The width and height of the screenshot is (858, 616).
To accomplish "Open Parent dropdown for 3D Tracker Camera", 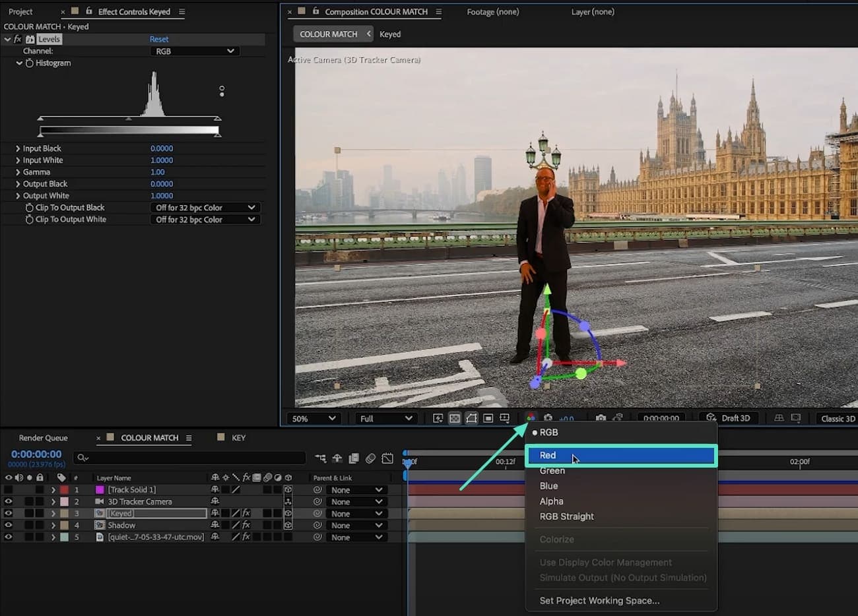I will 357,502.
